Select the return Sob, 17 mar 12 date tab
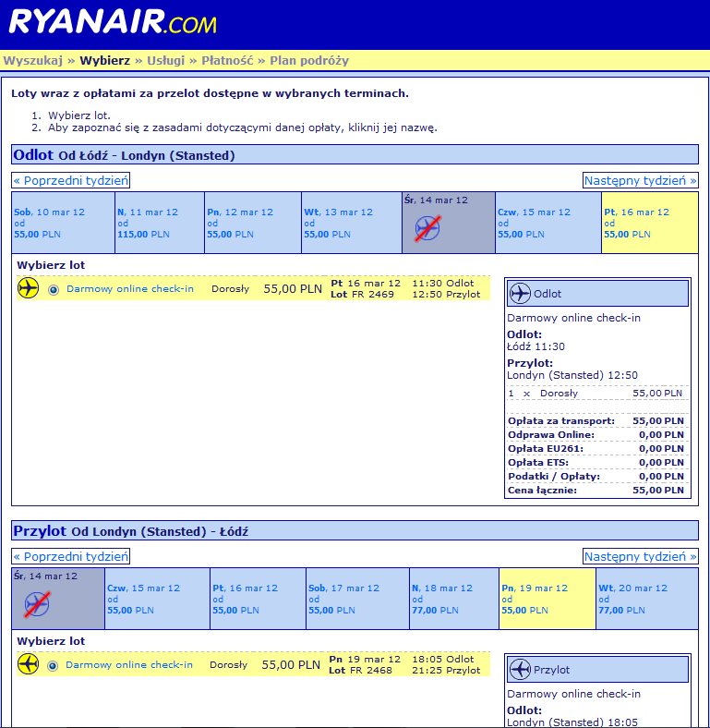Viewport: 710px width, 728px height. pyautogui.click(x=358, y=599)
